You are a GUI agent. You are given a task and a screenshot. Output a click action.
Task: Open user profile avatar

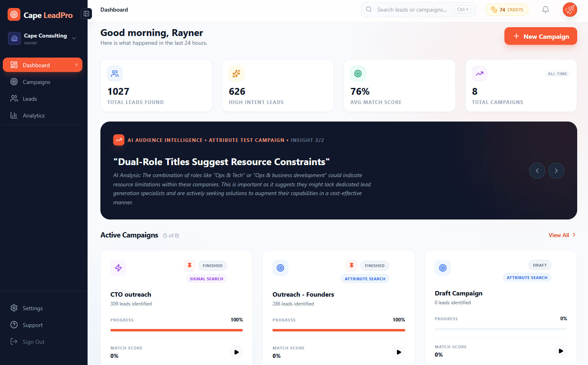pyautogui.click(x=570, y=10)
